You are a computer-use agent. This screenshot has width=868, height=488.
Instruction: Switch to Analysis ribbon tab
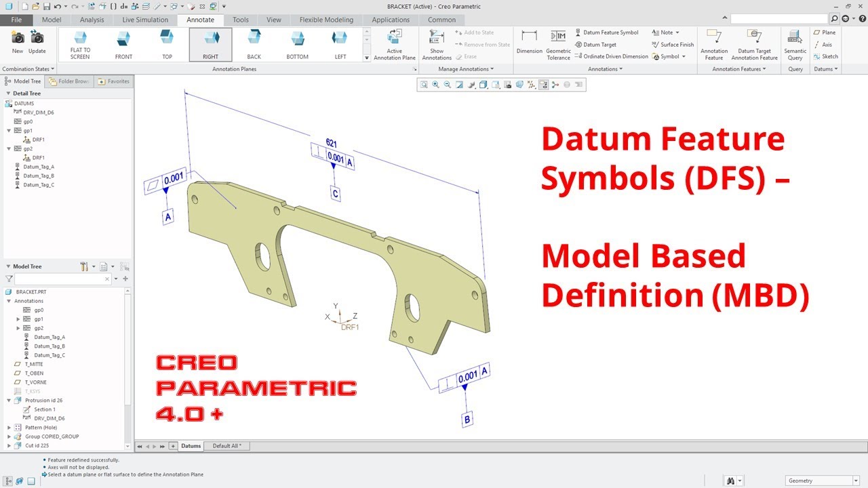(x=92, y=20)
